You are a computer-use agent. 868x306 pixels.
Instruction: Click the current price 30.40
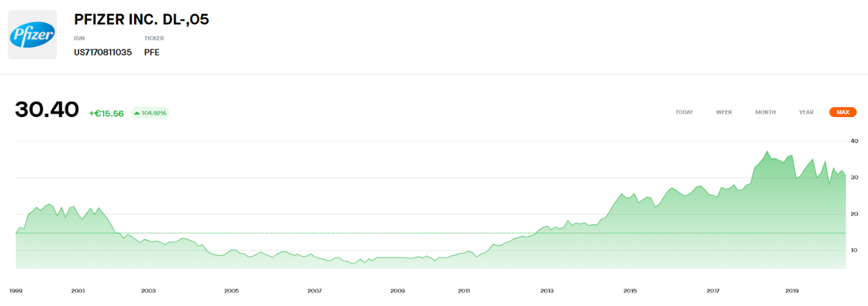coord(47,110)
